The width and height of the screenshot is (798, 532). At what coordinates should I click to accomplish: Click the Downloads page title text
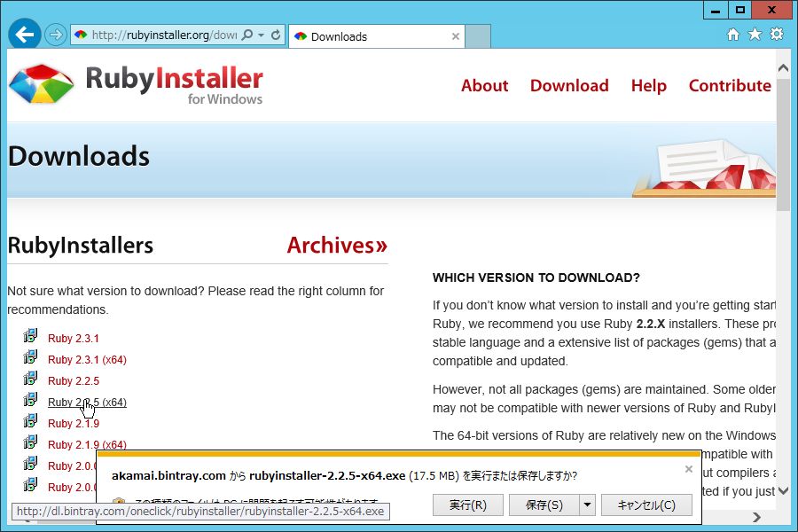click(79, 156)
